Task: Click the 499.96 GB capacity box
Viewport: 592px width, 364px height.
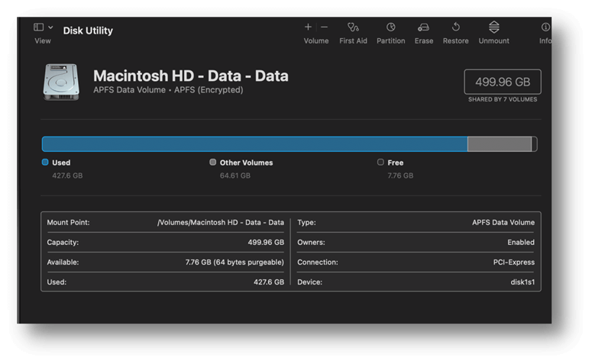Action: pos(503,82)
